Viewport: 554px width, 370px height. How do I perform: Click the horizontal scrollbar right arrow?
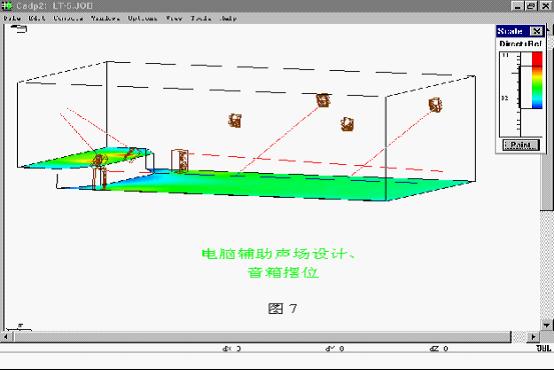coord(533,337)
